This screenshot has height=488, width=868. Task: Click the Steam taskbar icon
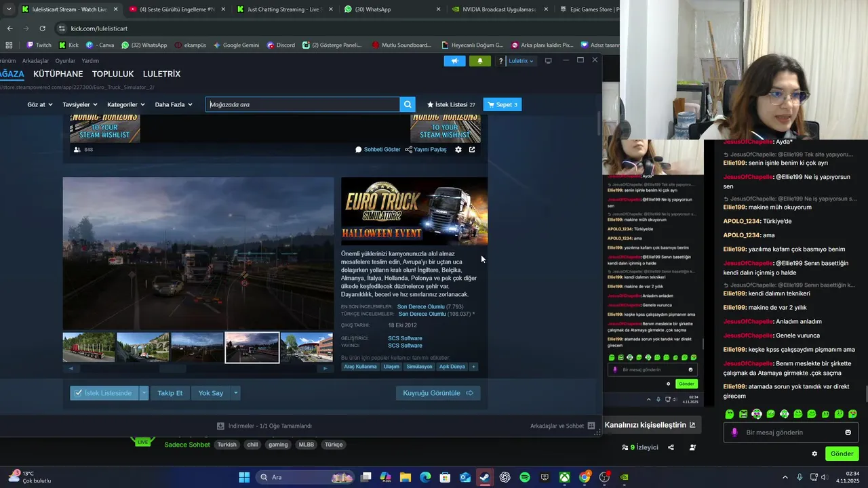click(x=485, y=477)
